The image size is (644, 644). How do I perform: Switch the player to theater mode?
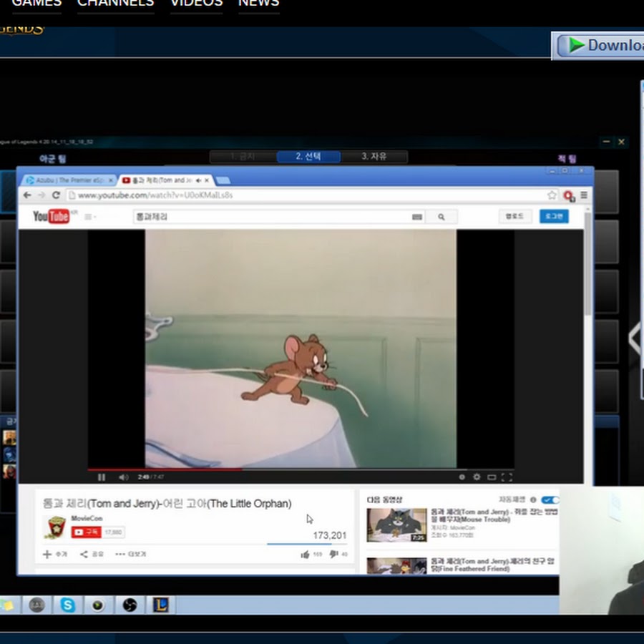point(492,477)
